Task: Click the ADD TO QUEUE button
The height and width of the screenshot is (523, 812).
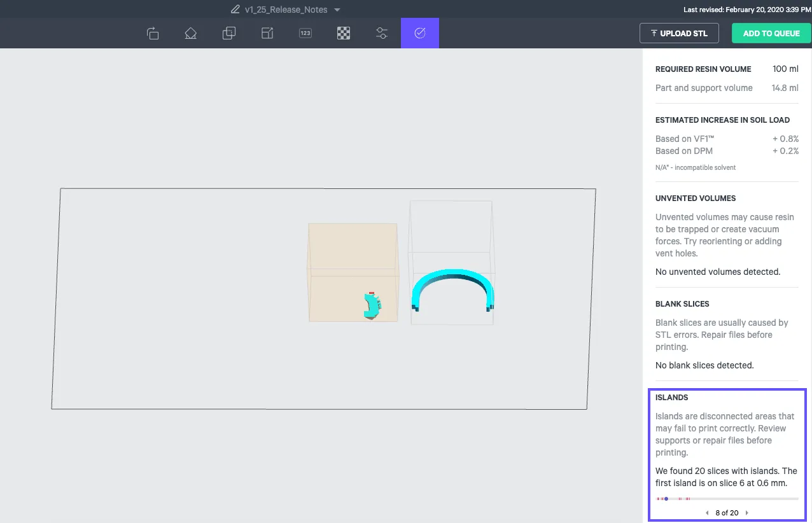Action: tap(771, 33)
